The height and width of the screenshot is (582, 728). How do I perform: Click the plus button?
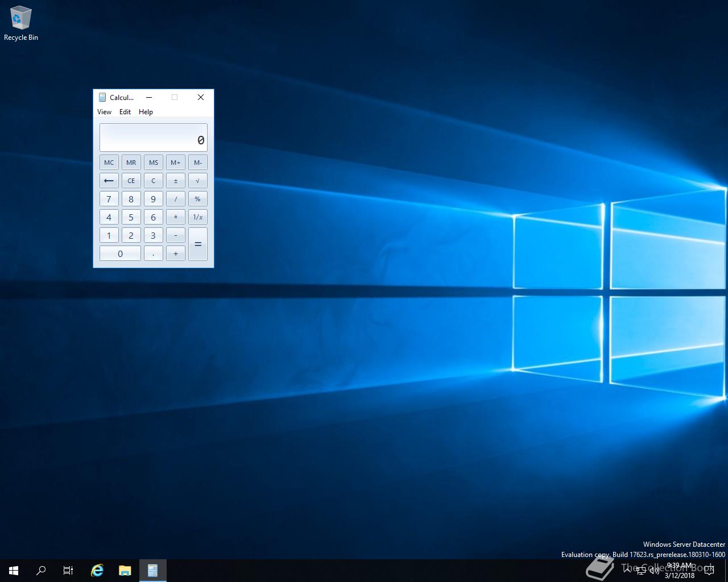click(176, 253)
